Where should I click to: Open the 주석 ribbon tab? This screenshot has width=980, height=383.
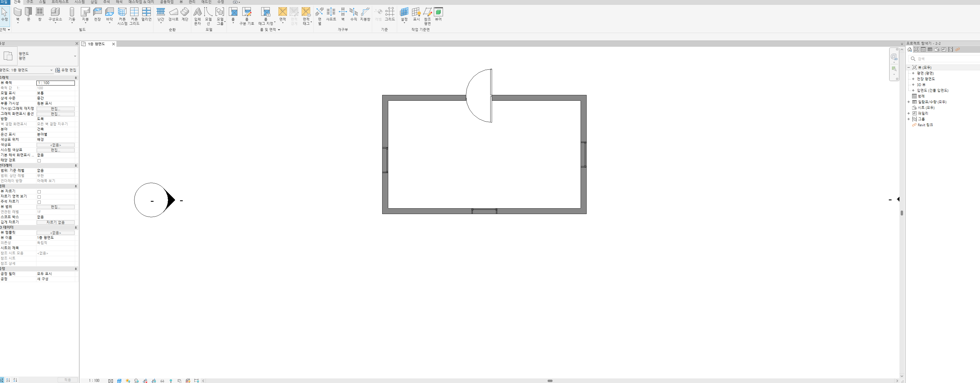[107, 2]
